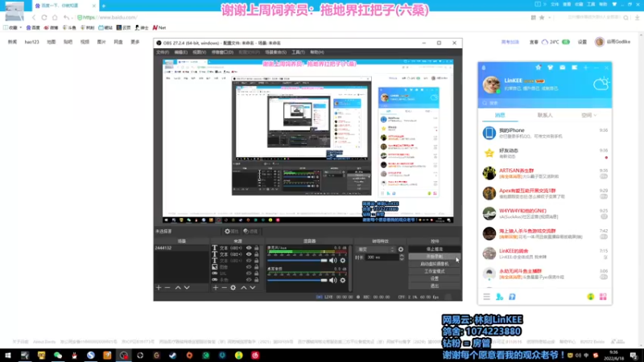Open the 我的iPhone chat in QQ

[x=545, y=133]
